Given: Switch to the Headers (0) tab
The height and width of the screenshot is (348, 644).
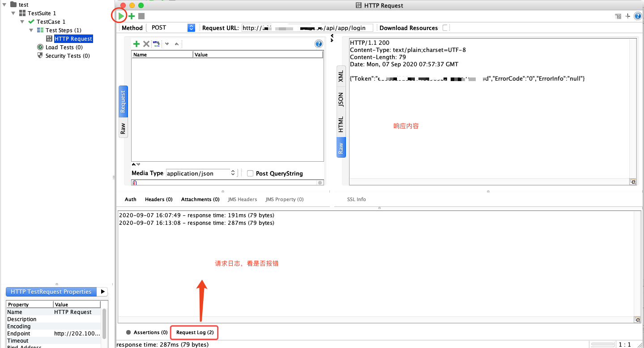Looking at the screenshot, I should point(158,199).
